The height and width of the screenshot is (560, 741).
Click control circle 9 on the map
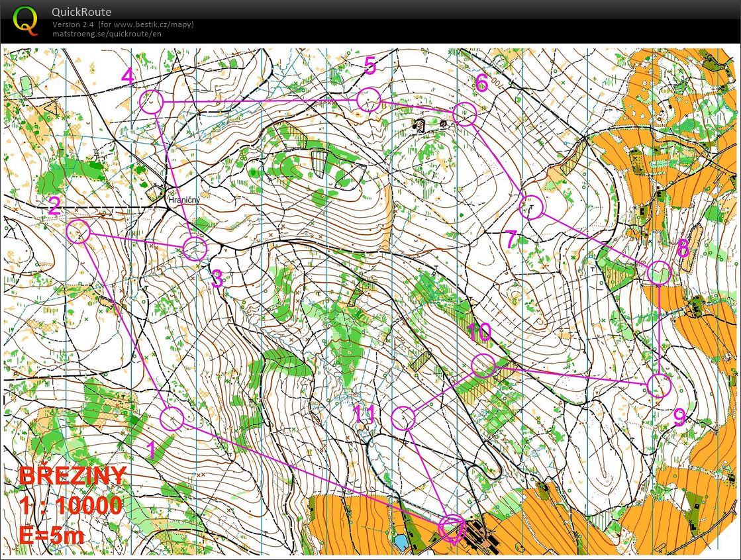point(659,386)
